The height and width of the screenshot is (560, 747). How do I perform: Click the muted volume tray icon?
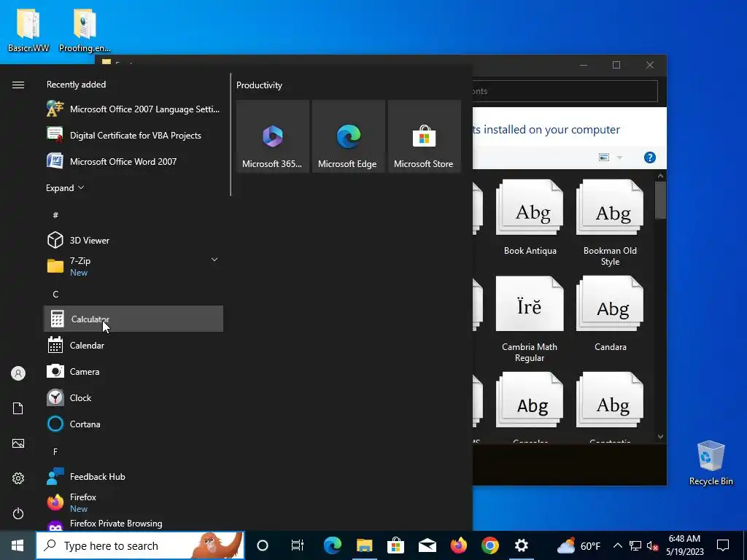click(652, 545)
